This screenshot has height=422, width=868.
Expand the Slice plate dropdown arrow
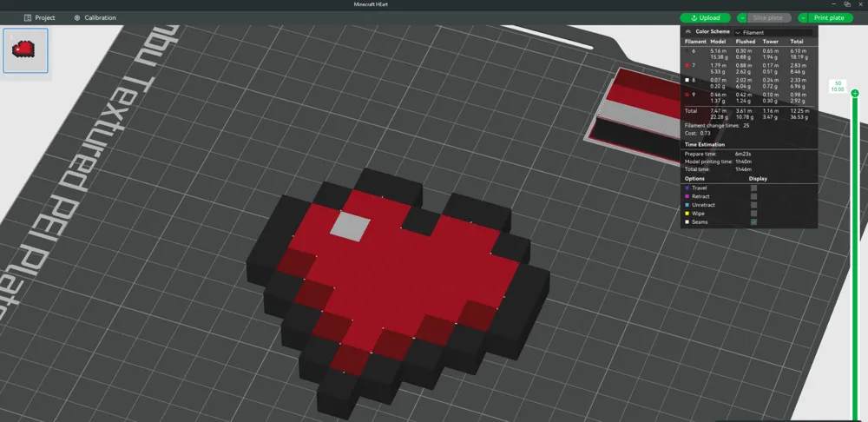pos(742,17)
